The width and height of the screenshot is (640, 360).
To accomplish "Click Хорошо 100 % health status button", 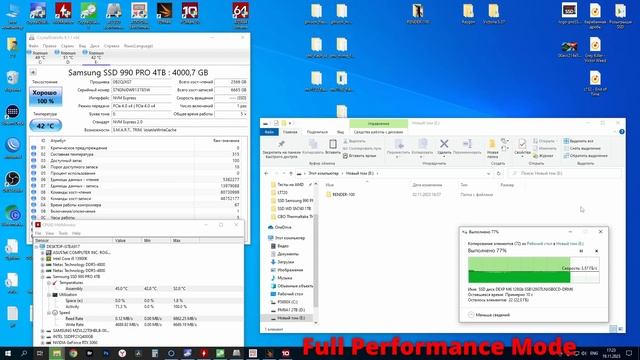I will (x=45, y=97).
